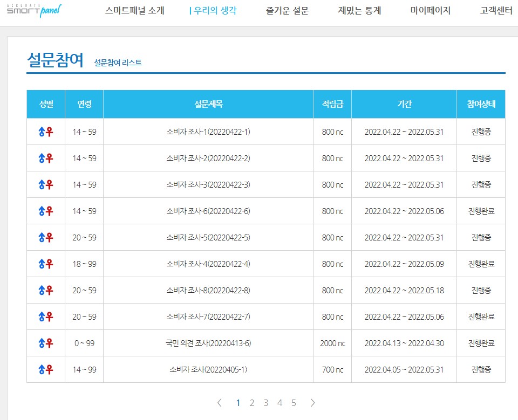The height and width of the screenshot is (420, 518).
Task: Click the Smart Panel logo
Action: tap(34, 10)
